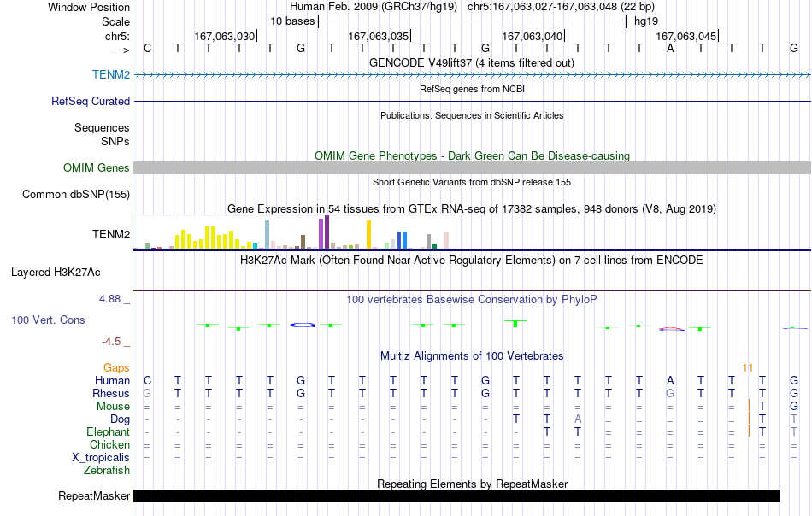Screen dimensions: 812x516
Task: Open the Layered H3K27Ac track label
Action: (56, 273)
